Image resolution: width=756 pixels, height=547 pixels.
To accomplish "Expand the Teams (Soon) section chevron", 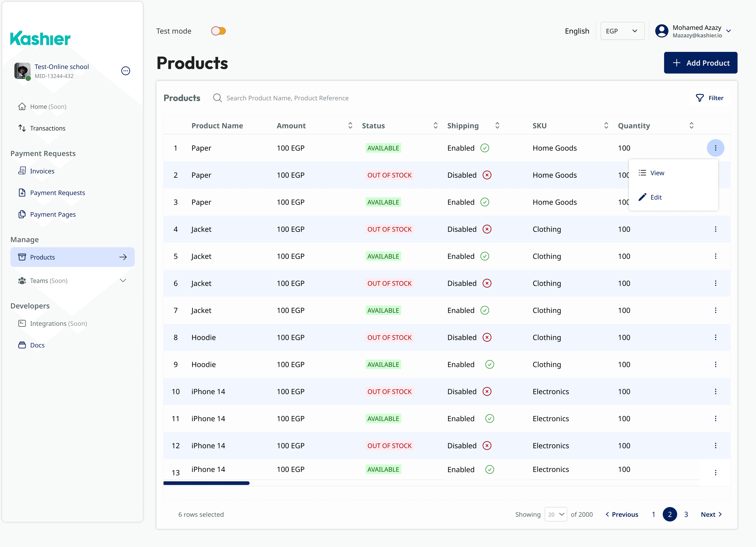I will tap(123, 280).
